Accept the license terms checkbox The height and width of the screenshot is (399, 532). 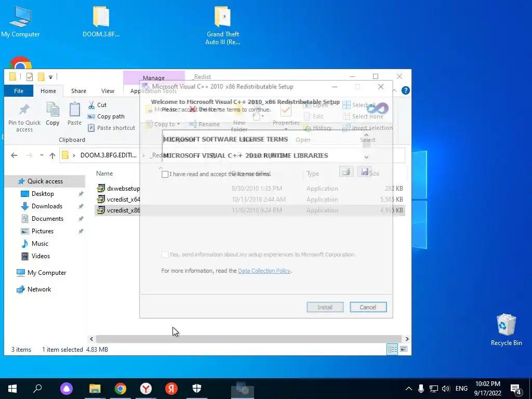[x=165, y=175]
